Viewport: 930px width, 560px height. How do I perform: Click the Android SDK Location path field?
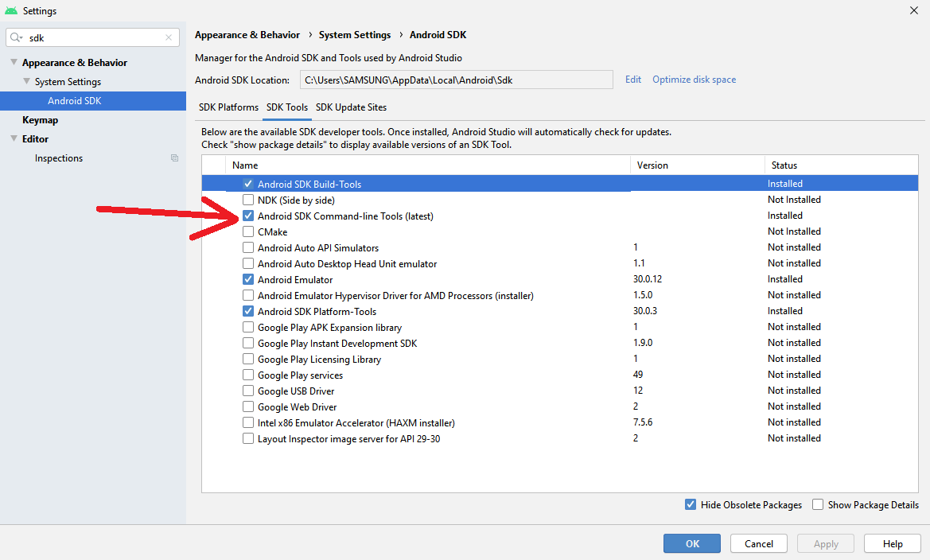456,80
